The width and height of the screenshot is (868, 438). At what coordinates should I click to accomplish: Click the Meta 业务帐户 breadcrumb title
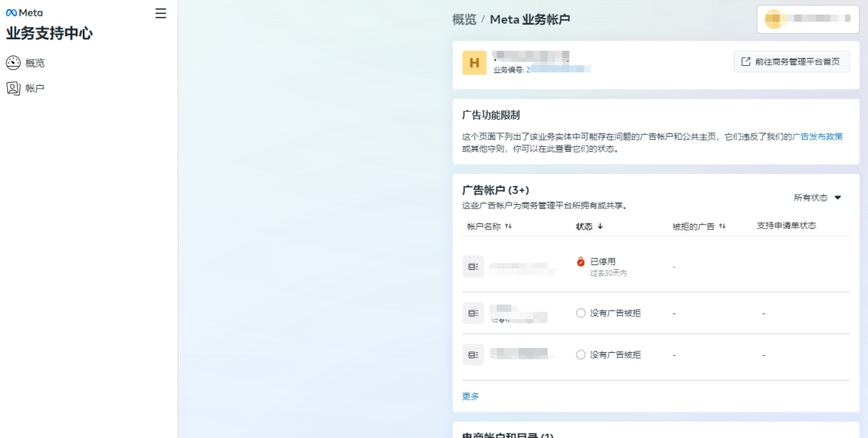530,19
